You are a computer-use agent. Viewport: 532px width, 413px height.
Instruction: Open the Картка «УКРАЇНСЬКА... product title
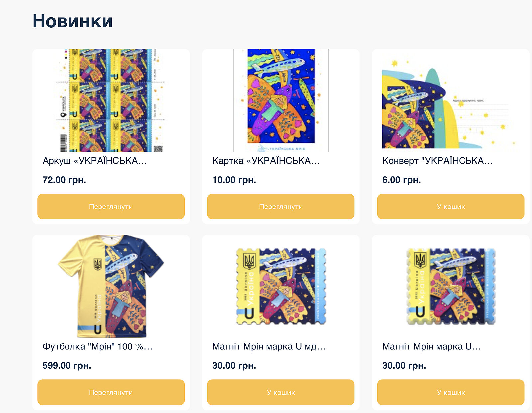pos(266,161)
